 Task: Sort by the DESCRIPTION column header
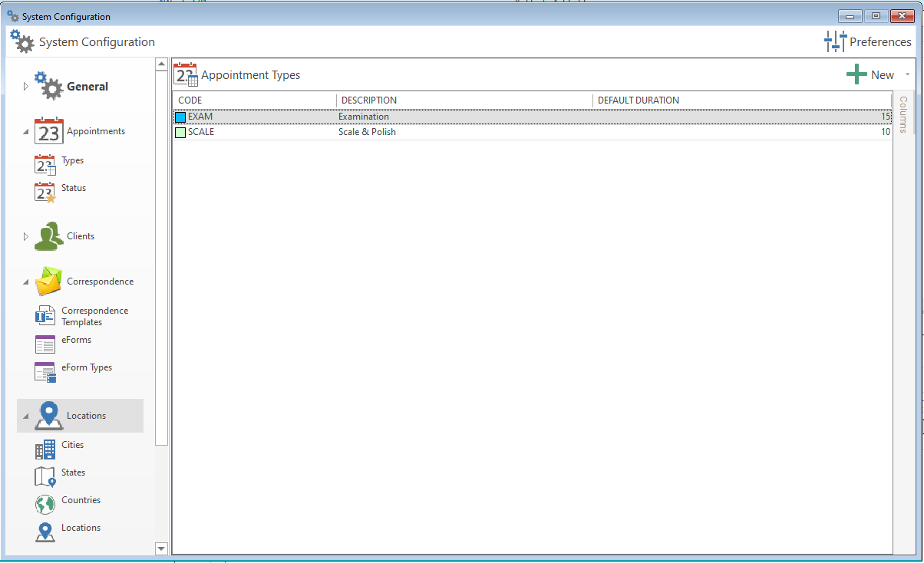pos(369,100)
